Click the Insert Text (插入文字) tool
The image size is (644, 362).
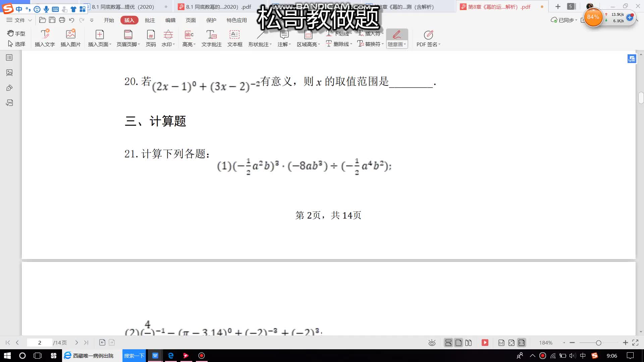pos(45,38)
